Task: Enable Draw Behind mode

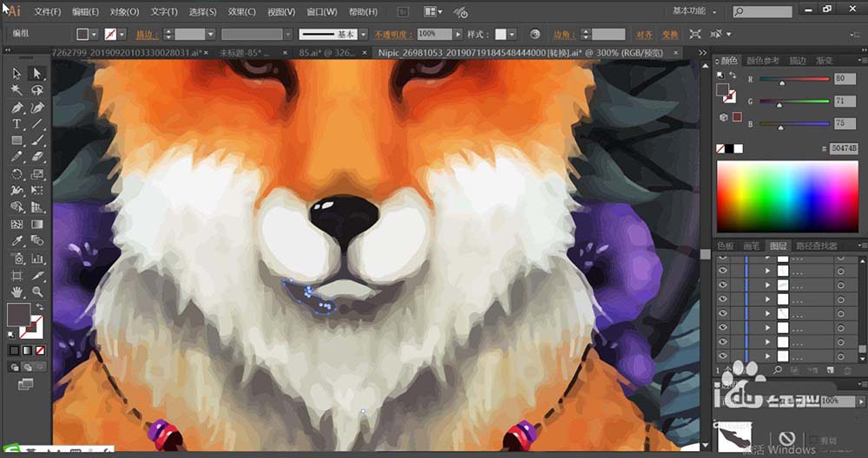Action: (x=28, y=367)
